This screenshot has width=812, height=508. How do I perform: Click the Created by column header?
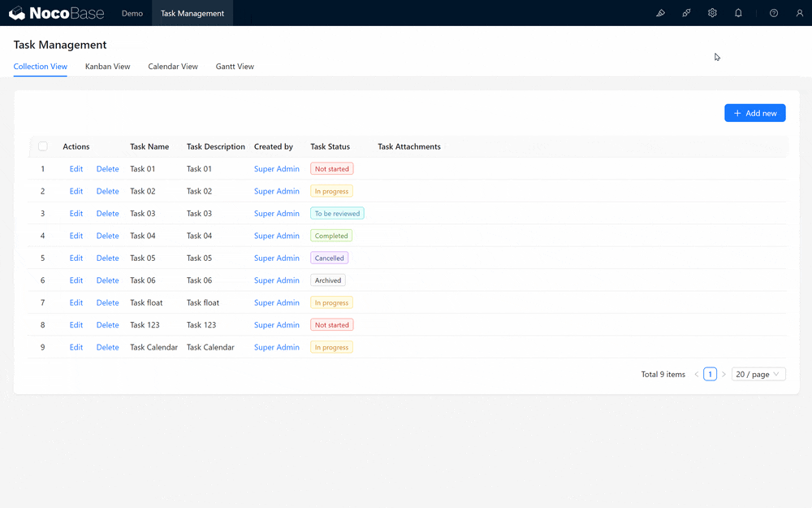point(274,146)
